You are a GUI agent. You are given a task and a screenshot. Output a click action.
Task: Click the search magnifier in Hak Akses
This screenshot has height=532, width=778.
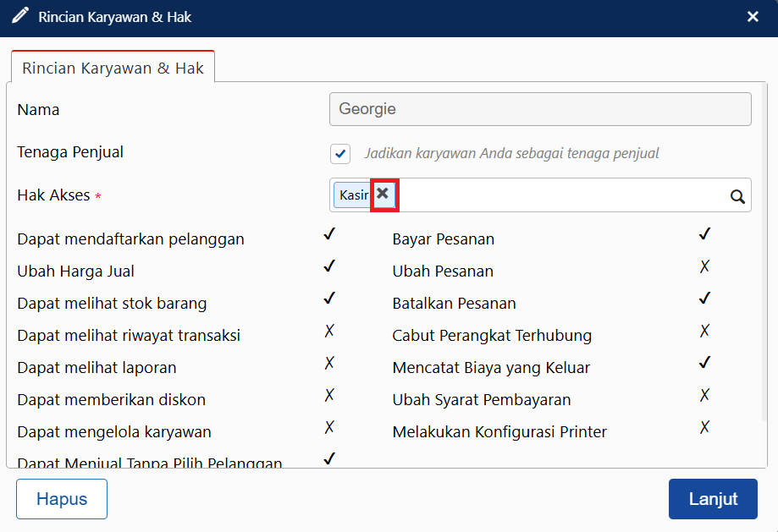(737, 196)
